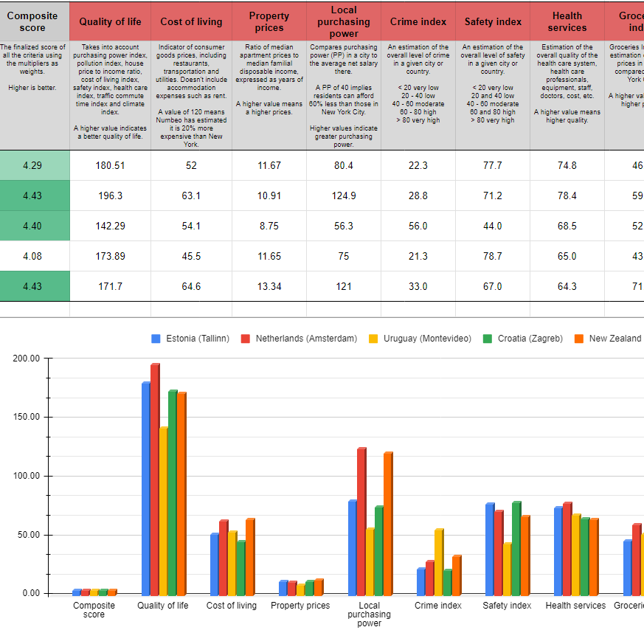Click the yellow Uruguay (Montevideo) legend swatch

click(373, 339)
